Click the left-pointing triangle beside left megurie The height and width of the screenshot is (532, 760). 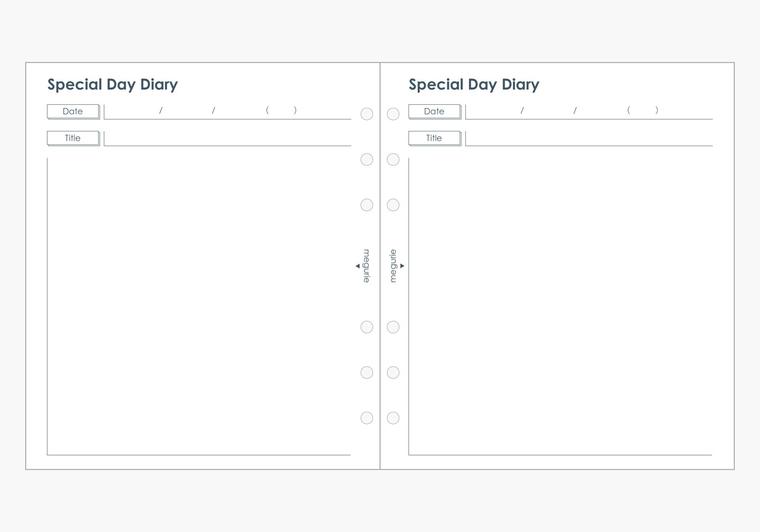[357, 266]
